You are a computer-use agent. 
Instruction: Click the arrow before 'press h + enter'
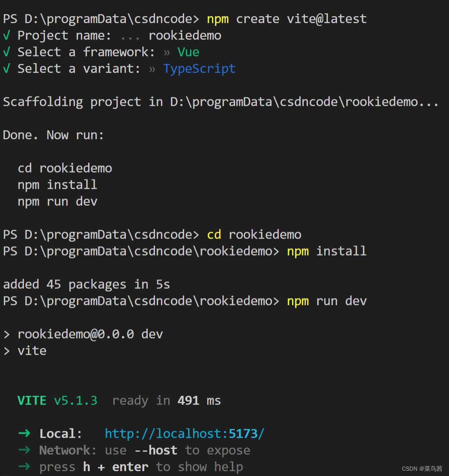(x=24, y=466)
